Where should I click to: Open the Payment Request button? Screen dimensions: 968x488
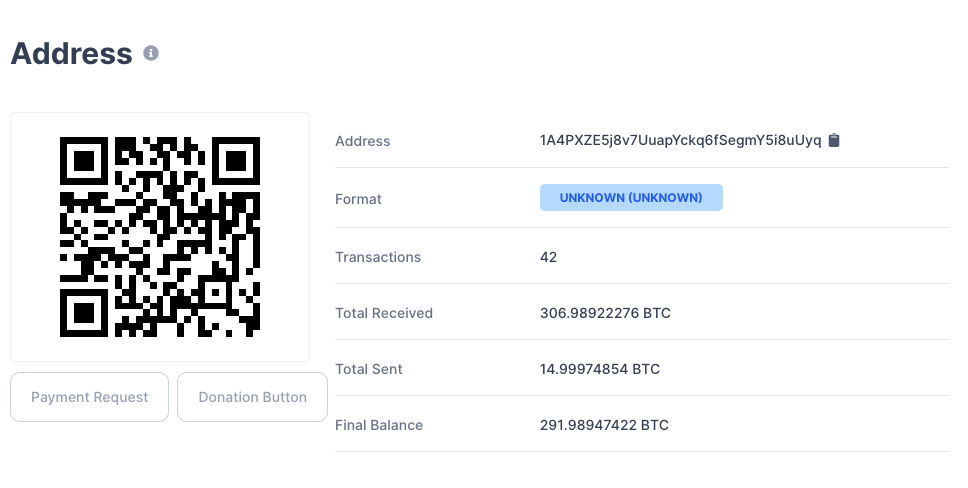pyautogui.click(x=90, y=397)
